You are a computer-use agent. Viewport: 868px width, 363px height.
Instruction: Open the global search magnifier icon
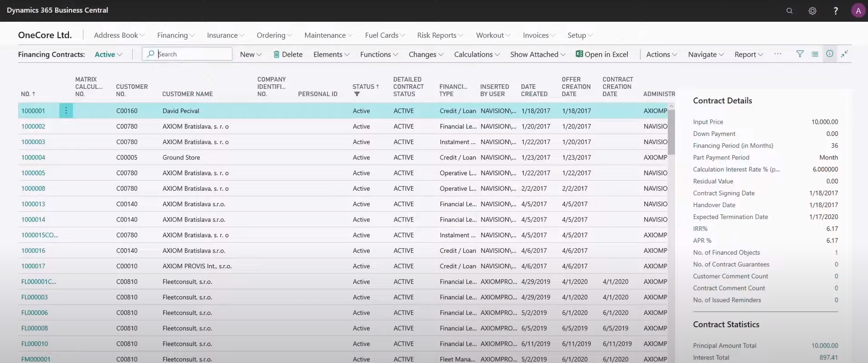coord(789,10)
